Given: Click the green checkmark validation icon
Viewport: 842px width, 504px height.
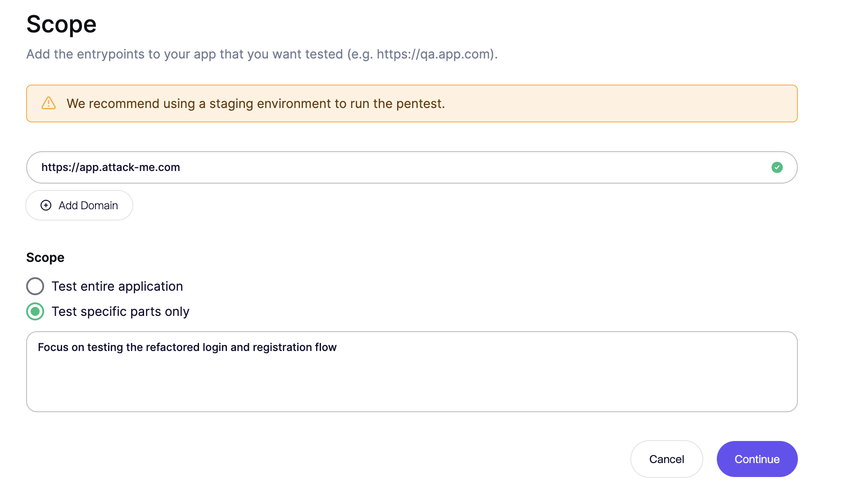Looking at the screenshot, I should click(777, 167).
